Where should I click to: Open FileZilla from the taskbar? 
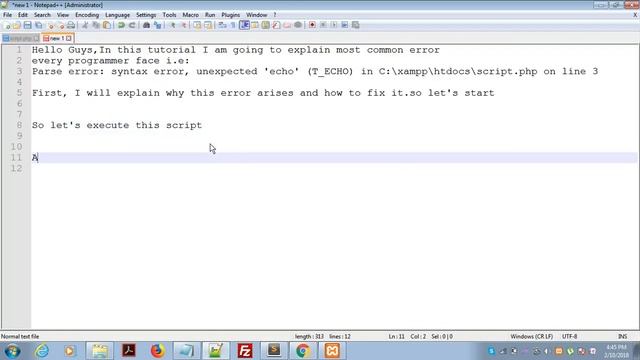pos(245,351)
